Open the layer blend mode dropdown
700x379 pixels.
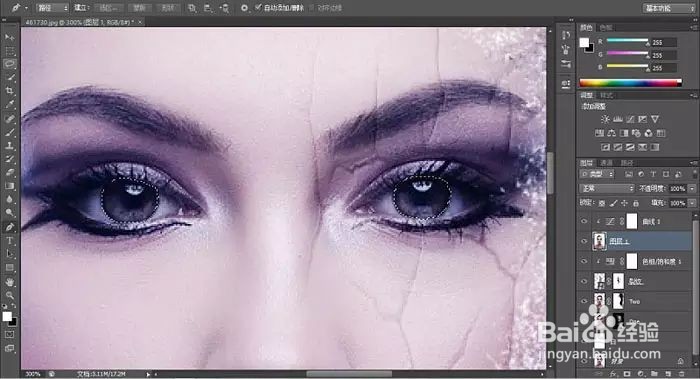pos(607,189)
